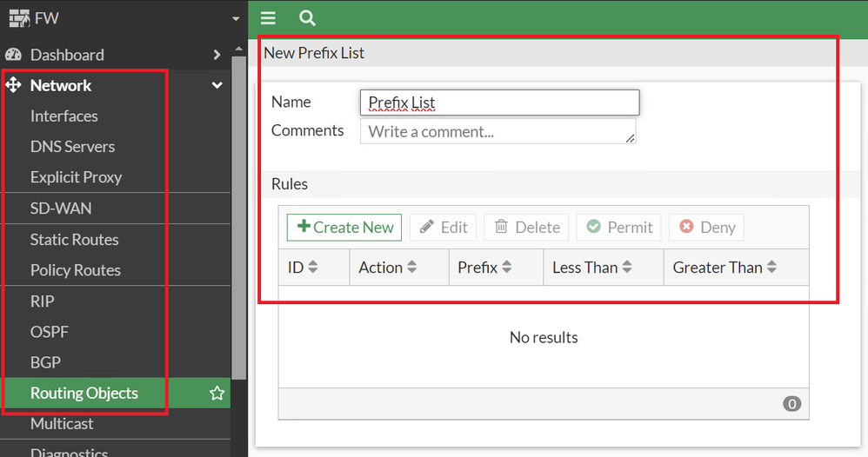The height and width of the screenshot is (457, 868).
Task: Collapse the Network menu section
Action: click(x=217, y=85)
